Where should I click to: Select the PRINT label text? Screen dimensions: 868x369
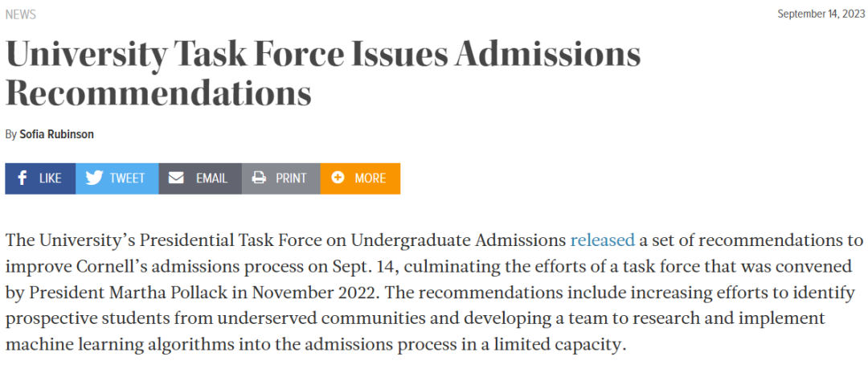click(x=291, y=178)
